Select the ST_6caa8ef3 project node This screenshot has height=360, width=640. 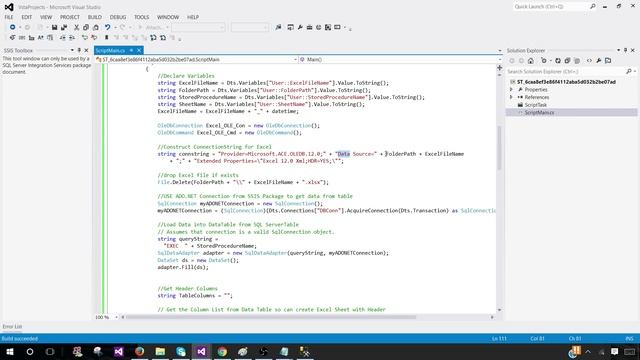[566, 82]
